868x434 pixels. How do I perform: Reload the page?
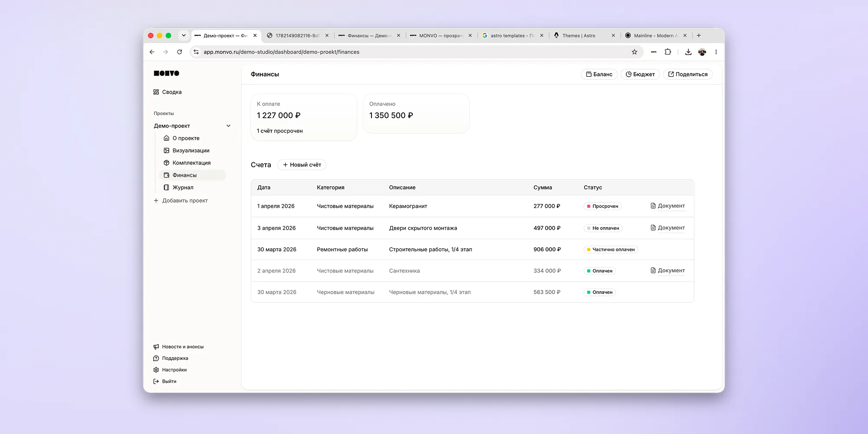[x=180, y=52]
